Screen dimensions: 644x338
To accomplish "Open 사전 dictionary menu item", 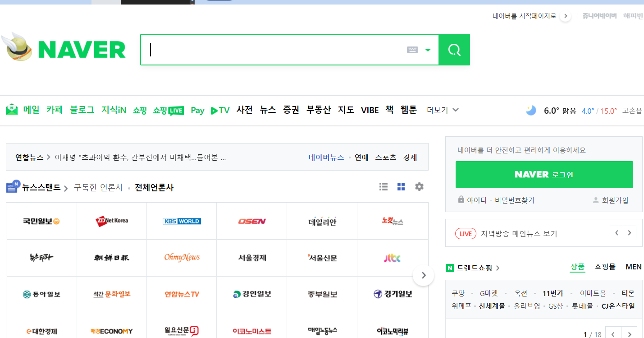I will [245, 110].
